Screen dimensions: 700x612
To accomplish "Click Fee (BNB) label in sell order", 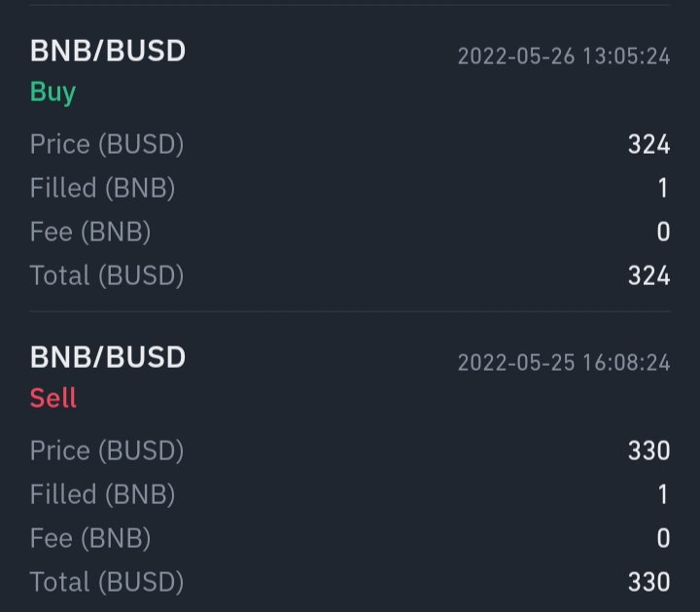I will [x=90, y=538].
